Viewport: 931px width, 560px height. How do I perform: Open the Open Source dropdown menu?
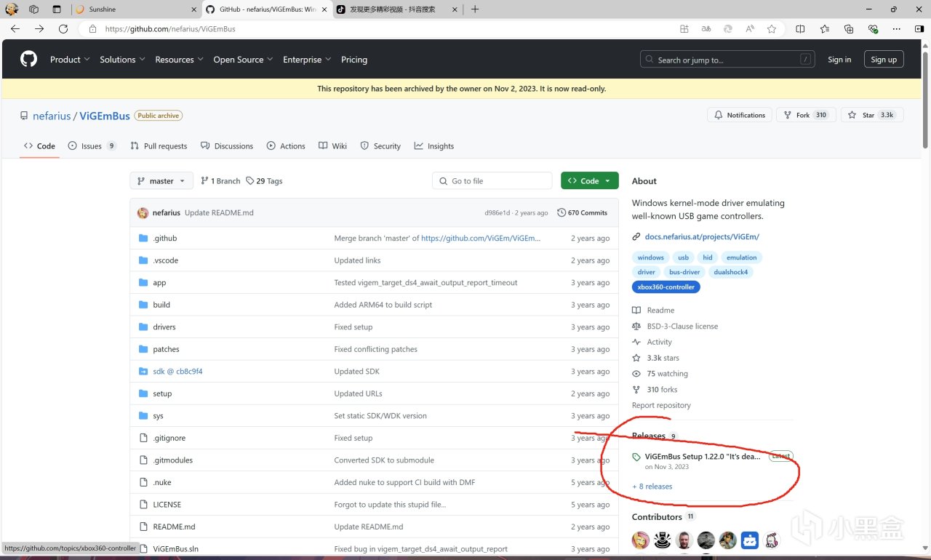coord(243,60)
